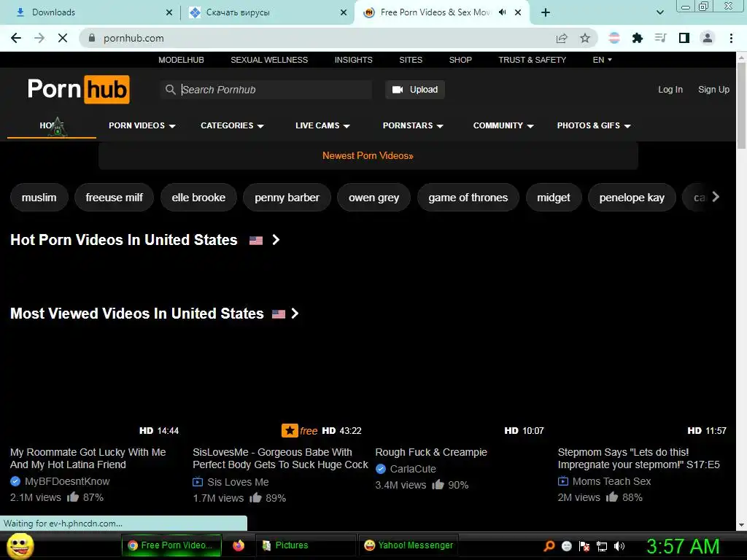Toggle the browser side panel icon
This screenshot has height=560, width=747.
coord(684,38)
